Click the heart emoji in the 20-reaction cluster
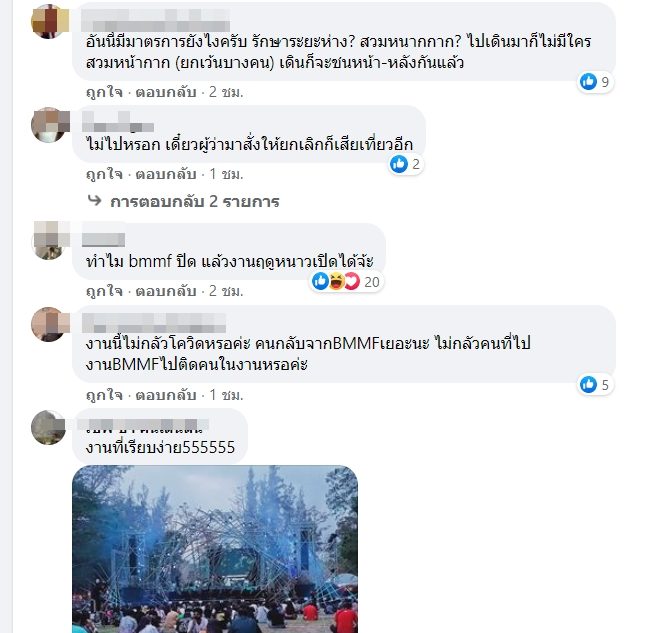662x633 pixels. click(x=352, y=282)
